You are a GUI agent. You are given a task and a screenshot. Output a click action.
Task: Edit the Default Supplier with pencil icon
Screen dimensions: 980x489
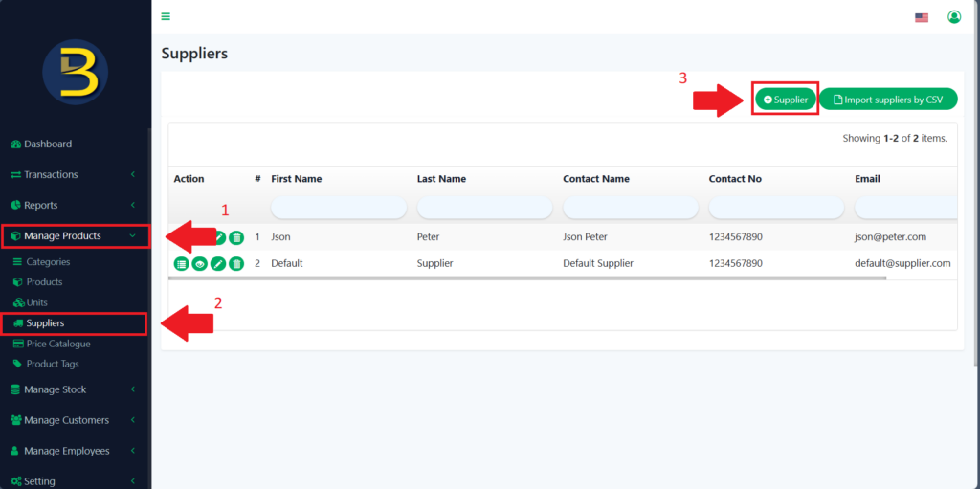click(218, 263)
